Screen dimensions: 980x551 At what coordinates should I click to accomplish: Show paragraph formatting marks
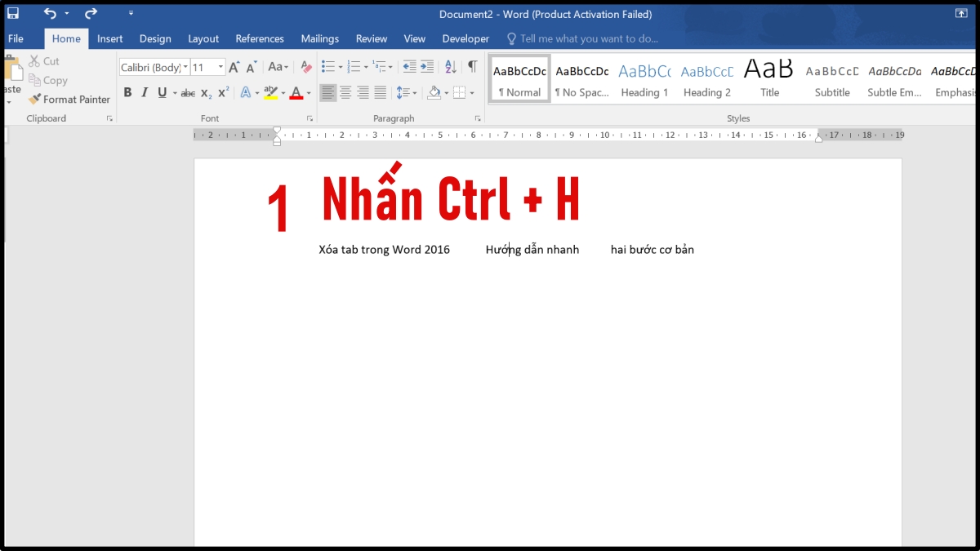(x=472, y=67)
